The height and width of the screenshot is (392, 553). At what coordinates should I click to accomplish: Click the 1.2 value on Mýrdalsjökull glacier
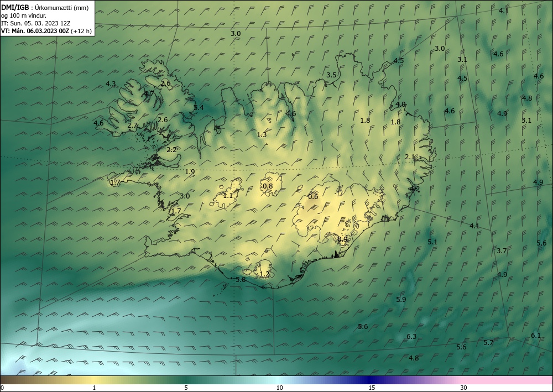264,274
